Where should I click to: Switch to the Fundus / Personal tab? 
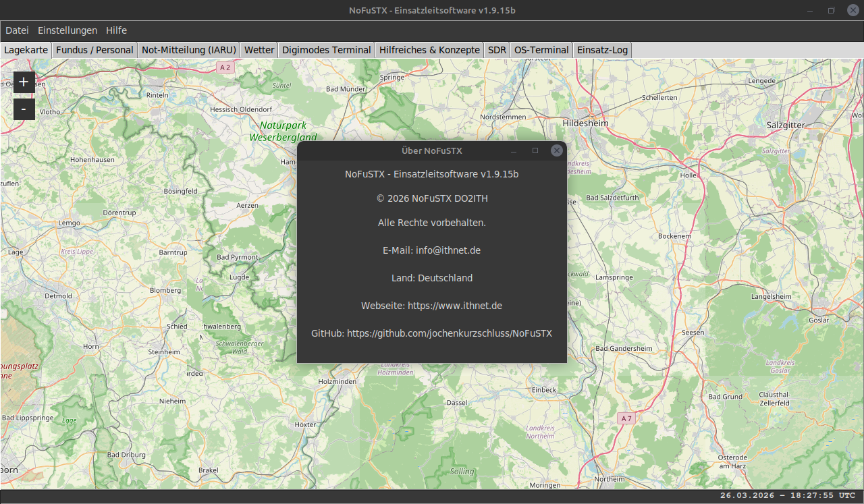(94, 50)
